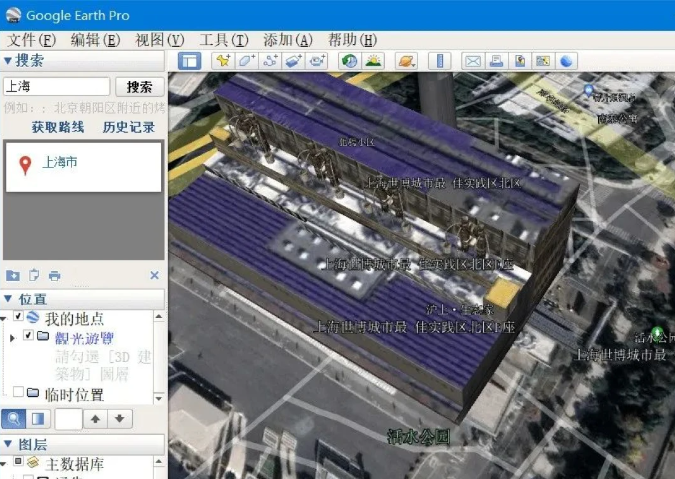Open the 编辑(E) menu
The width and height of the screenshot is (675, 479).
(x=95, y=40)
